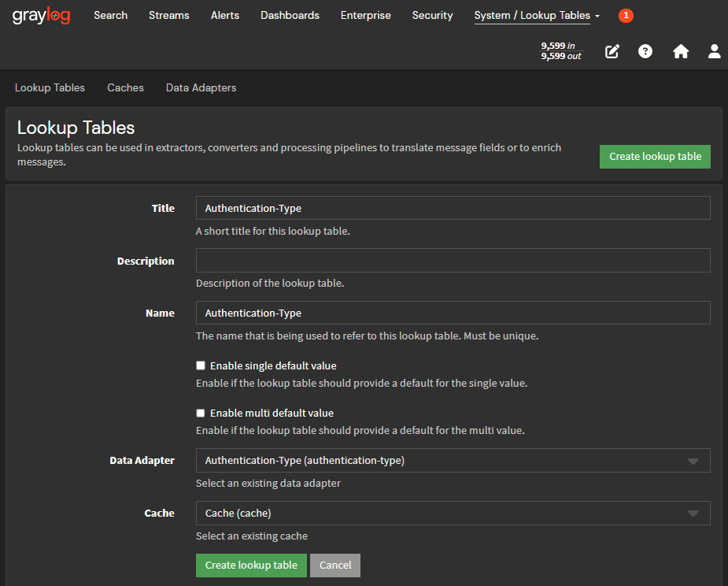
Task: Submit form with bottom Create lookup table
Action: 251,566
